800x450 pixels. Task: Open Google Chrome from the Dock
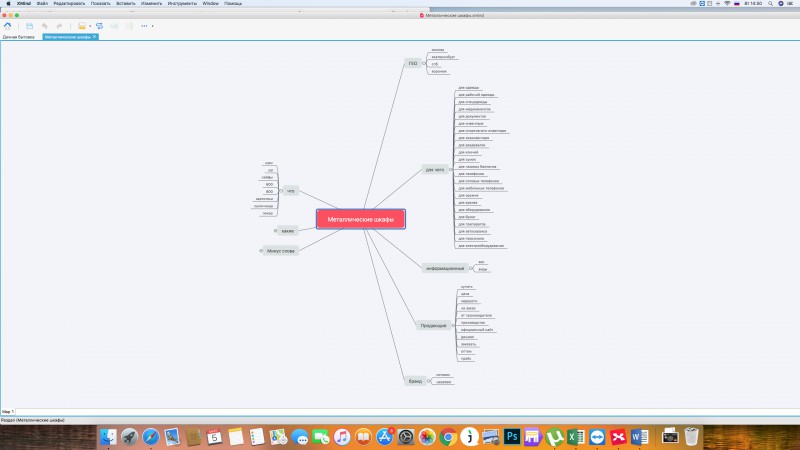tap(448, 437)
